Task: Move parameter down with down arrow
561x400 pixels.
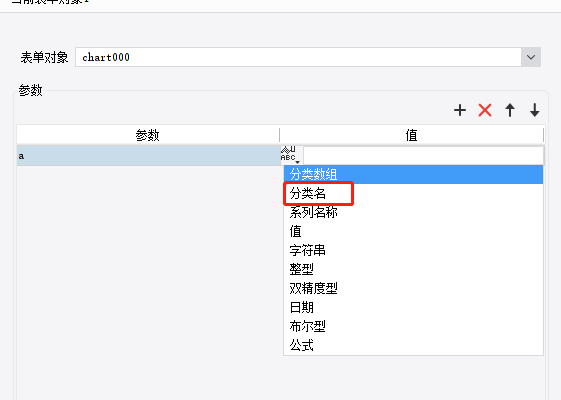Action: click(535, 110)
